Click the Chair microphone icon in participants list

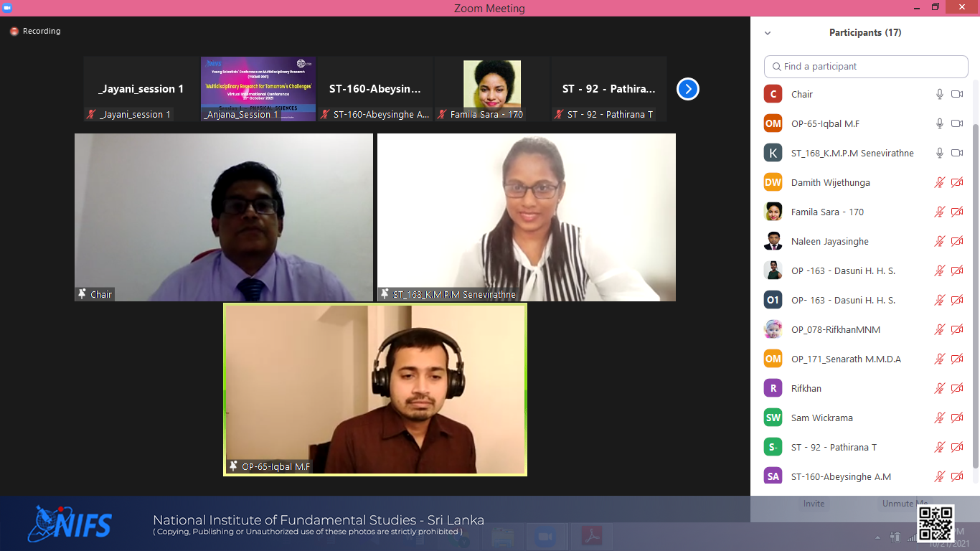point(939,94)
